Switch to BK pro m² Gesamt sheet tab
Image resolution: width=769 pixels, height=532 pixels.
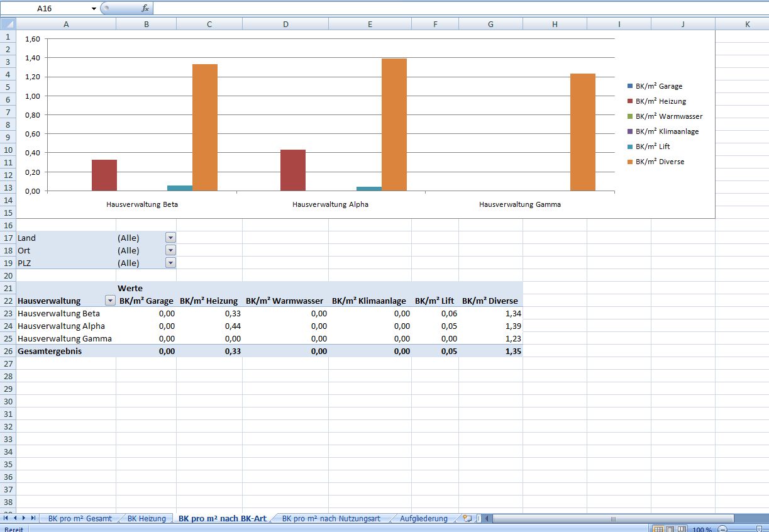[80, 519]
